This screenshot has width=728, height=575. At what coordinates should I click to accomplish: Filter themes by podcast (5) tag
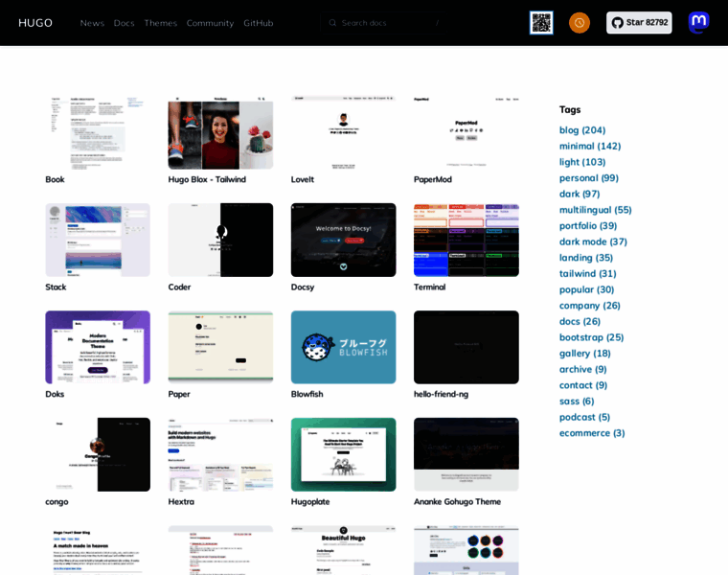click(584, 417)
